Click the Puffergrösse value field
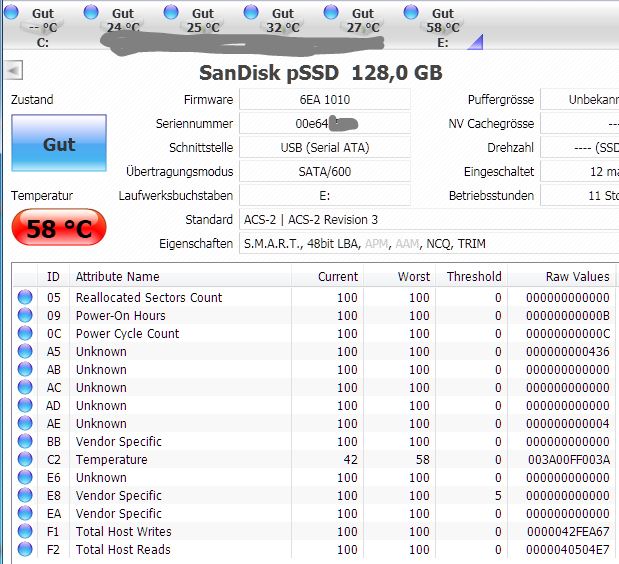 (x=580, y=99)
